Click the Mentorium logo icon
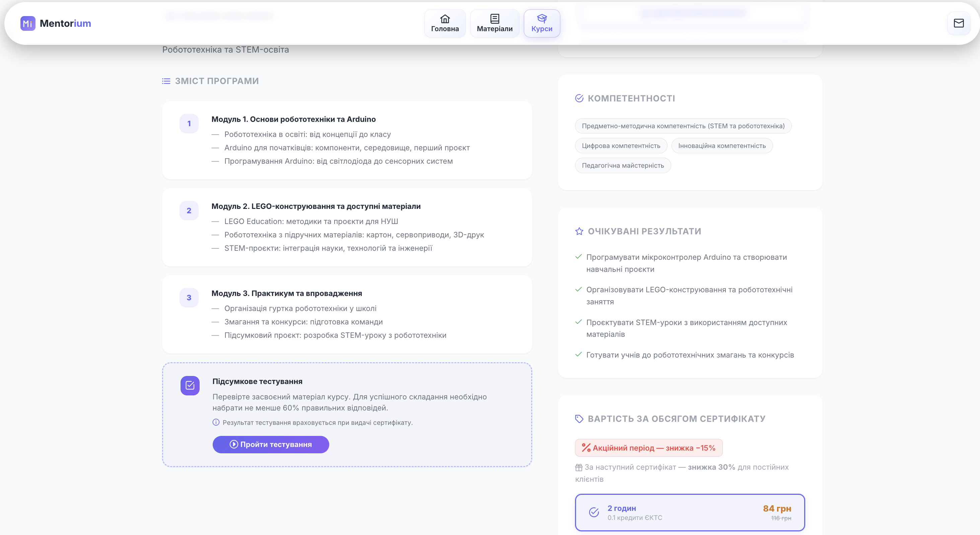This screenshot has width=980, height=535. (28, 23)
